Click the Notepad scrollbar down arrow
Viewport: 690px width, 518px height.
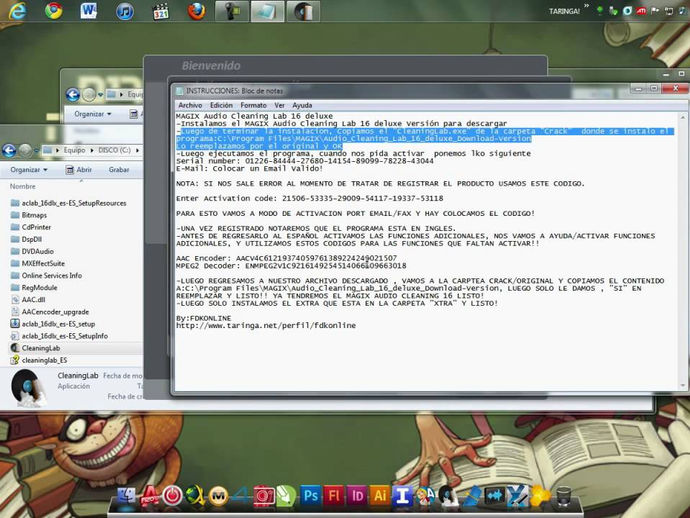tap(683, 386)
